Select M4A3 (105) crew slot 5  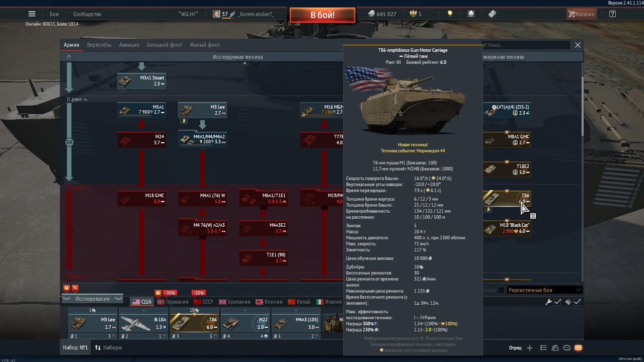coord(296,323)
